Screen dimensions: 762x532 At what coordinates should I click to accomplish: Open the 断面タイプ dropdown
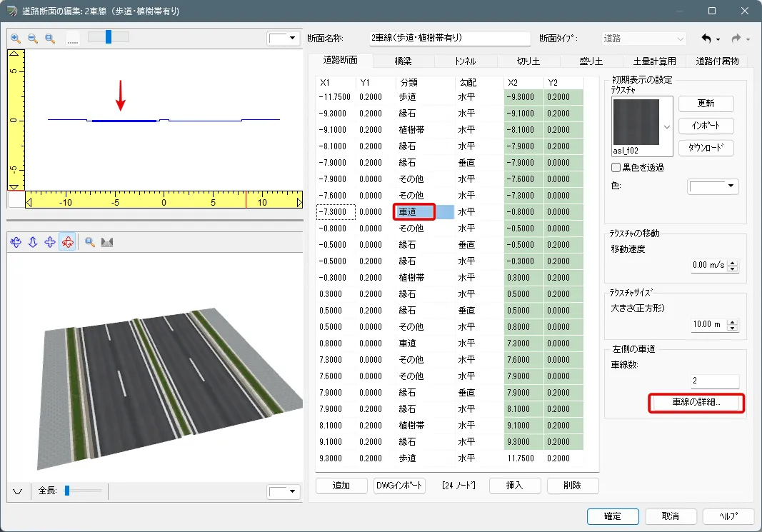pyautogui.click(x=680, y=39)
